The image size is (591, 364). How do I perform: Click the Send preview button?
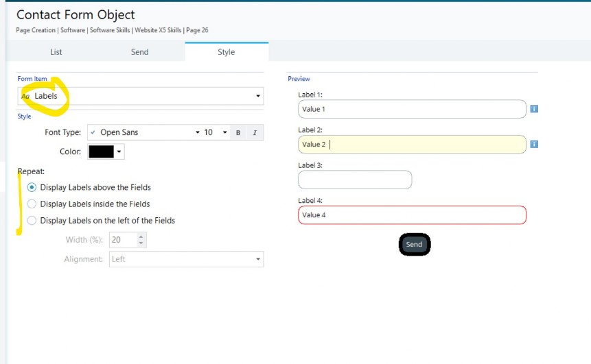[x=414, y=244]
